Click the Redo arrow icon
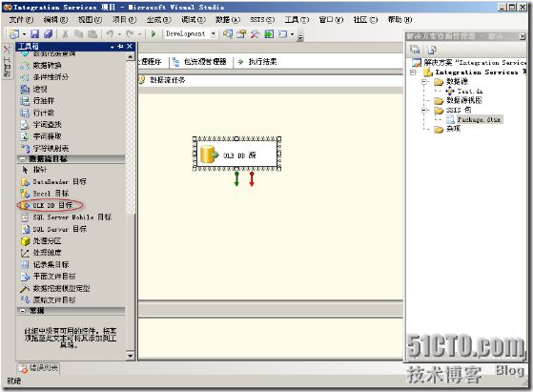Image resolution: width=533 pixels, height=392 pixels. click(x=130, y=33)
